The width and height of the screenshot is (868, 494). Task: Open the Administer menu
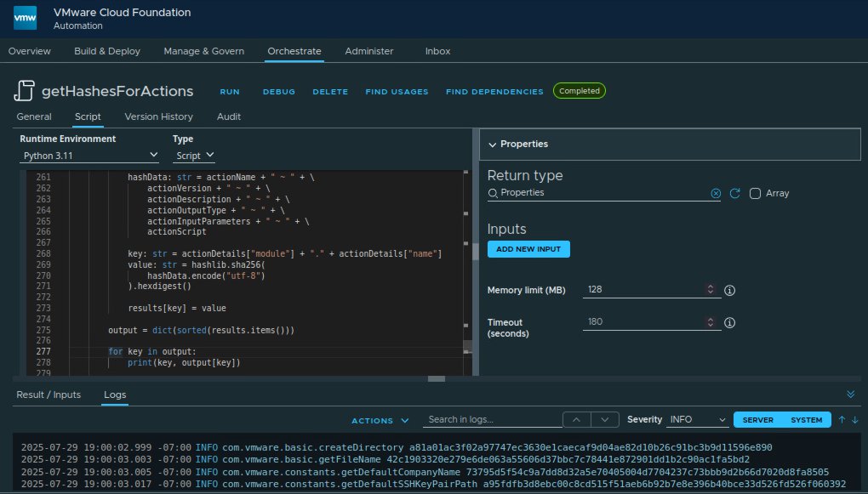(x=369, y=51)
